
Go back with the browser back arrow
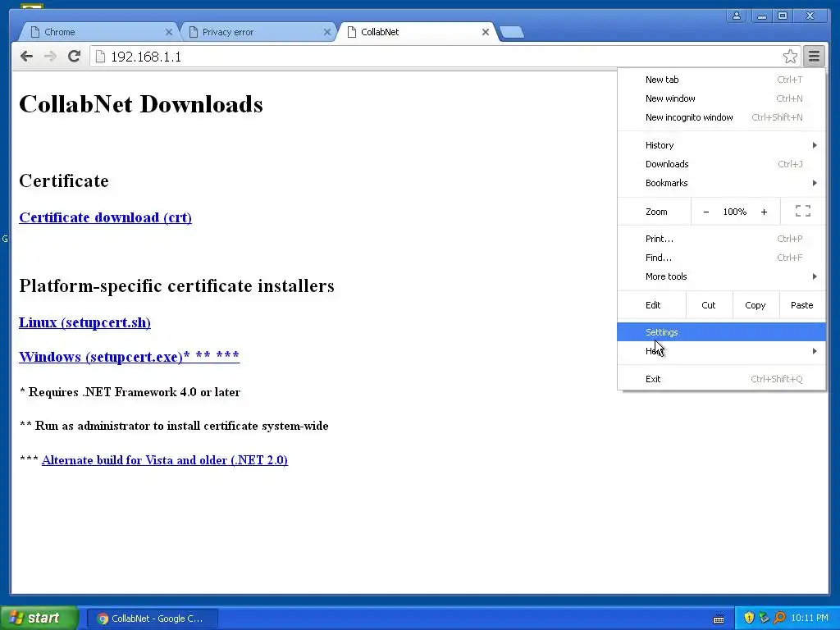tap(26, 57)
